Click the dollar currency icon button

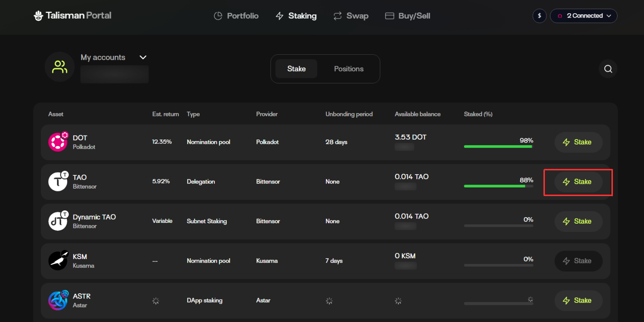click(x=539, y=16)
